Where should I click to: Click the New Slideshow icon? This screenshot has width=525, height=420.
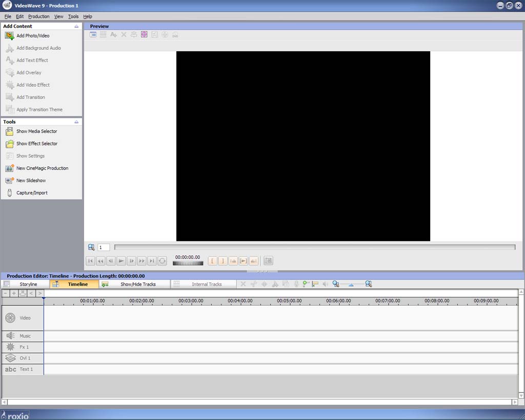click(9, 181)
